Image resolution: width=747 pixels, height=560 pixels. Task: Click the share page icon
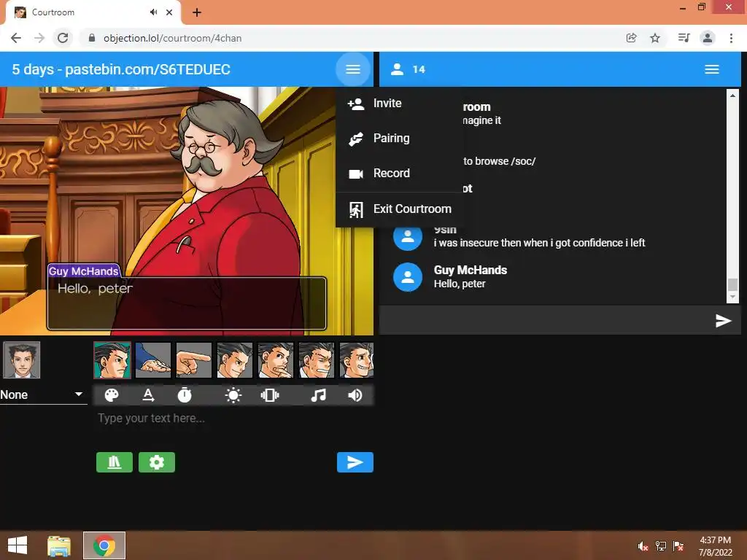pos(631,38)
